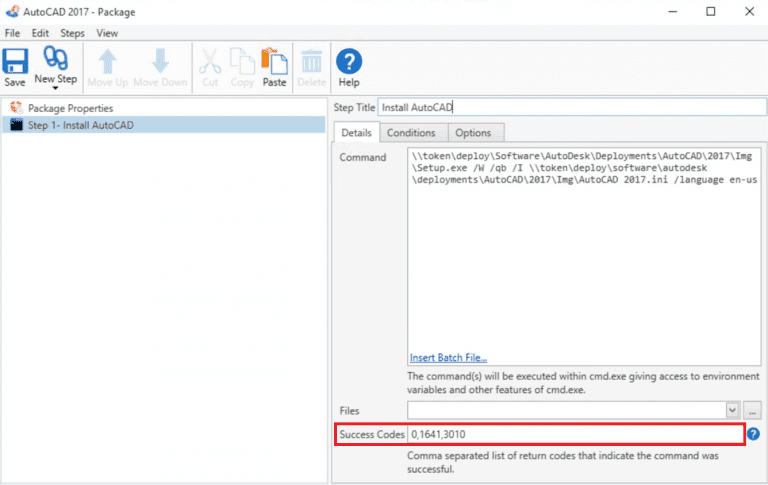
Task: Minimize the Package window
Action: click(673, 11)
